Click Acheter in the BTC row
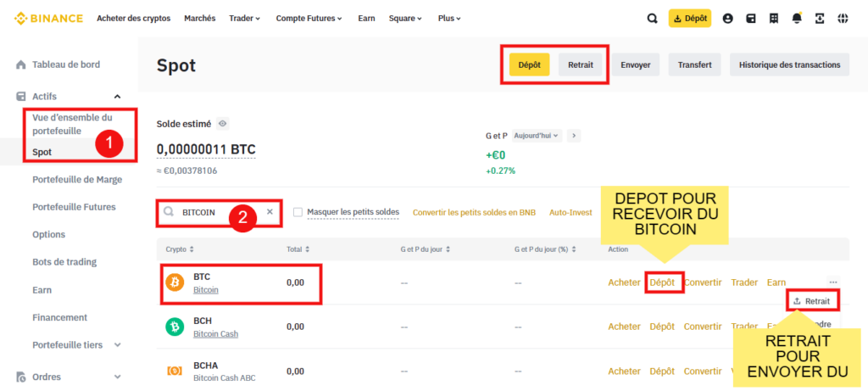Image resolution: width=868 pixels, height=391 pixels. [x=625, y=282]
